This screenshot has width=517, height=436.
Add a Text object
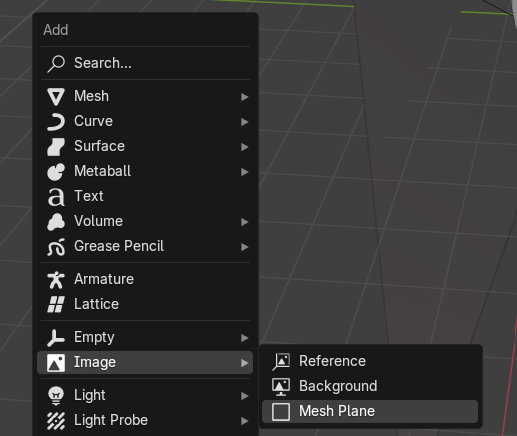pyautogui.click(x=145, y=196)
